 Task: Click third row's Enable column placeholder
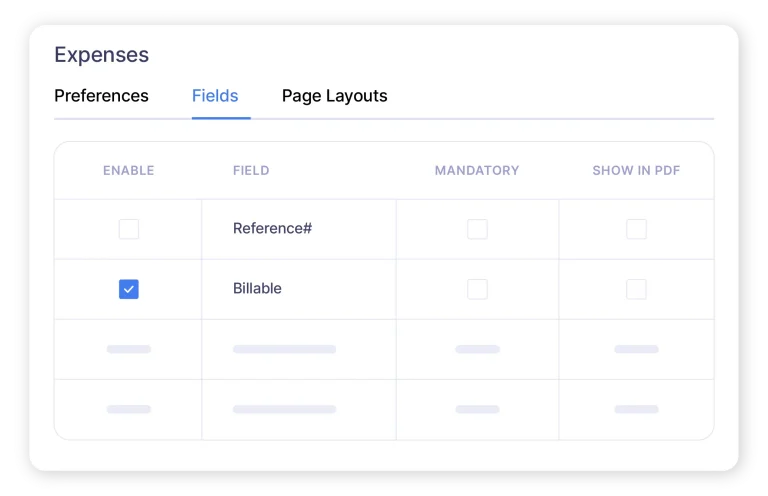[x=129, y=349]
